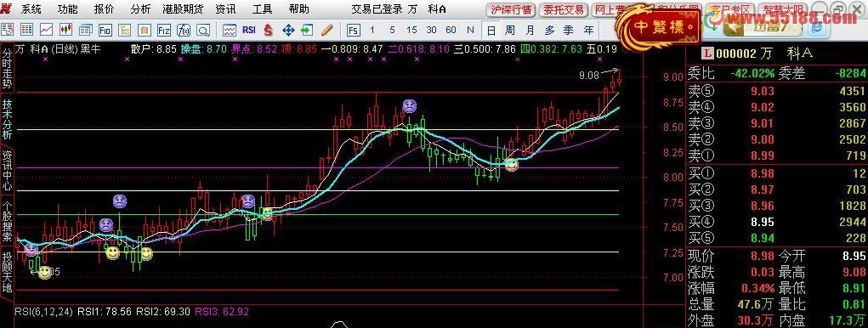Click the F10 company info icon
Screen dimensions: 868x328
click(x=105, y=30)
